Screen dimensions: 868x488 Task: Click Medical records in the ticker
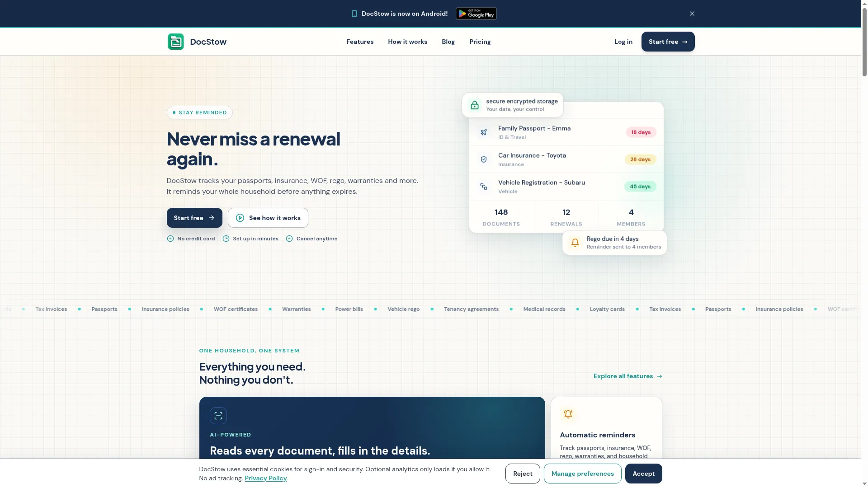(x=544, y=309)
